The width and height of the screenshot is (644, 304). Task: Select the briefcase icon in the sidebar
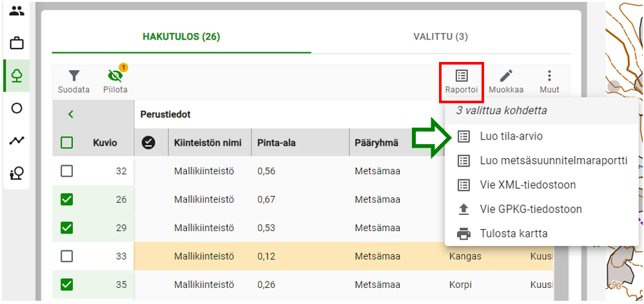click(16, 43)
